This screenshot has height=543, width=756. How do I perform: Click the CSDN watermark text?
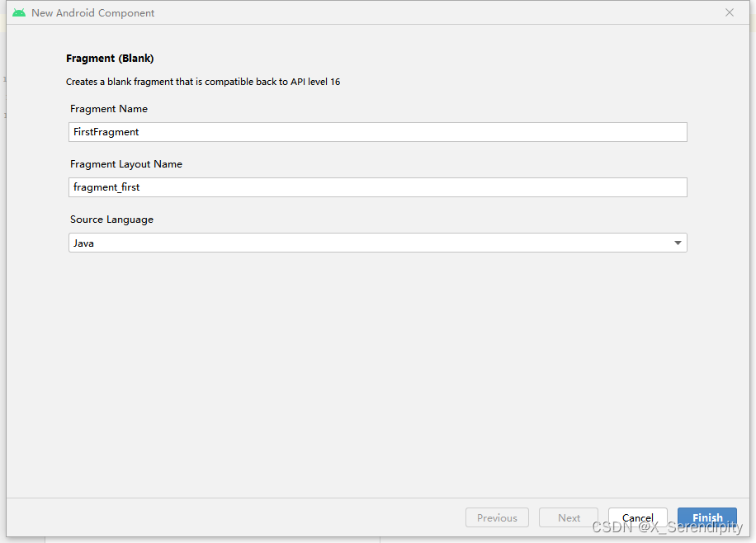[x=668, y=527]
